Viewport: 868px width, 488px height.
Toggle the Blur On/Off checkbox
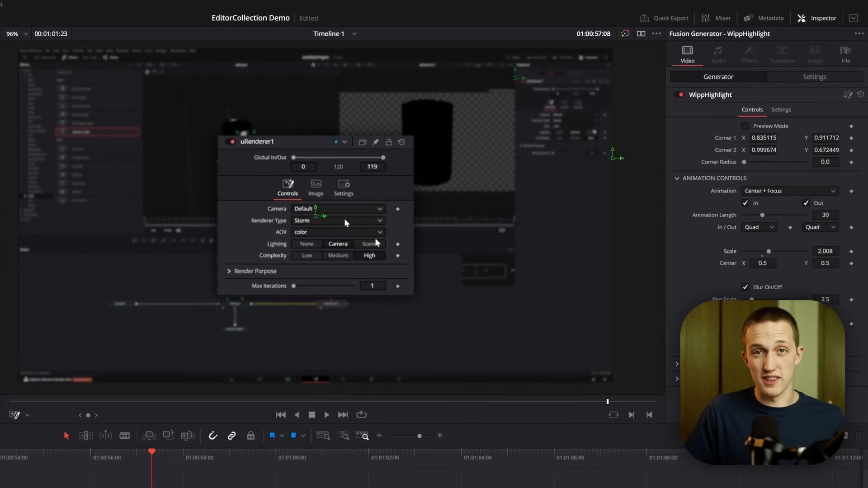pyautogui.click(x=745, y=287)
